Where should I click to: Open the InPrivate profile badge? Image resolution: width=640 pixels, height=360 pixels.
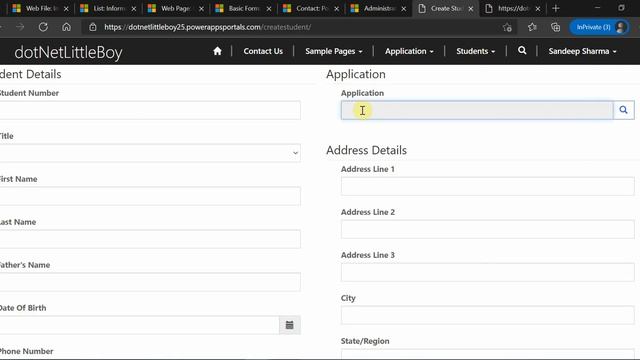pos(599,27)
